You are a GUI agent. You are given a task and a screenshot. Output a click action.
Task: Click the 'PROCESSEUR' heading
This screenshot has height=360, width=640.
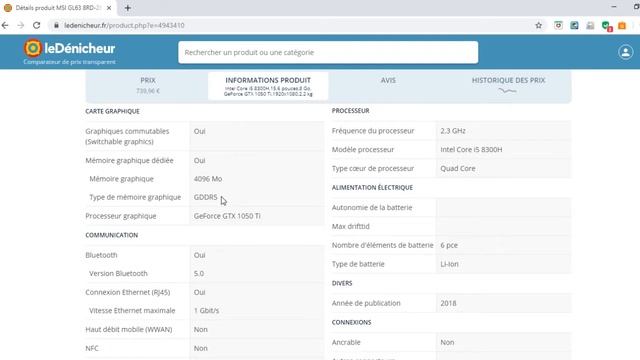pos(350,111)
